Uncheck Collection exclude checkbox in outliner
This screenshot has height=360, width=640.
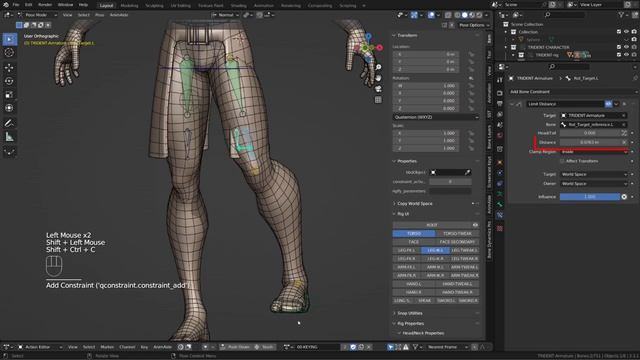coord(619,32)
